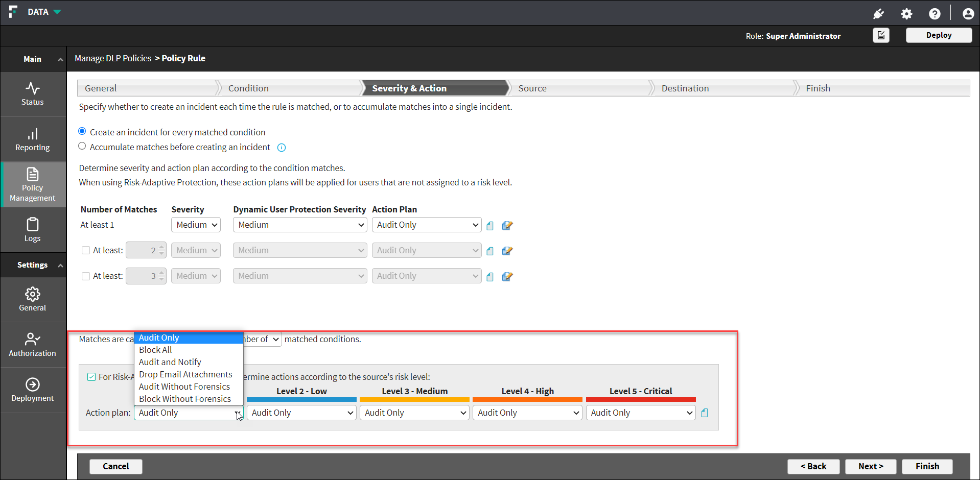Uncheck the Risk-Adaptive Protection checkbox
This screenshot has height=480, width=980.
tap(91, 377)
